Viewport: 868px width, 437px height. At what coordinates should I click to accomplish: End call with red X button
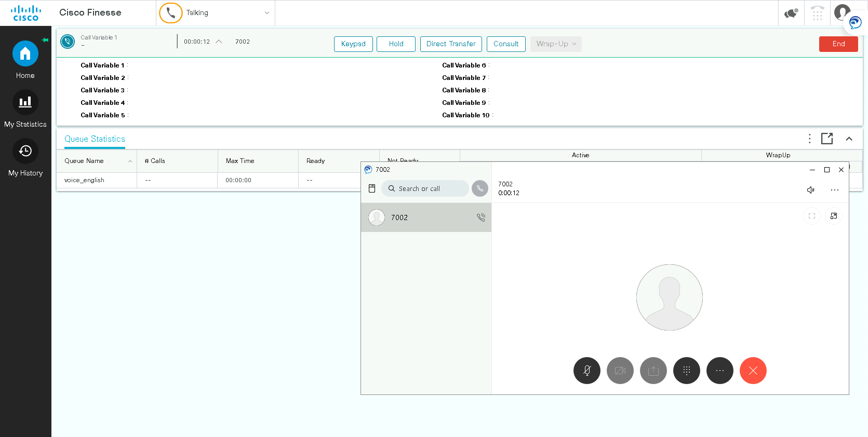[x=753, y=371]
